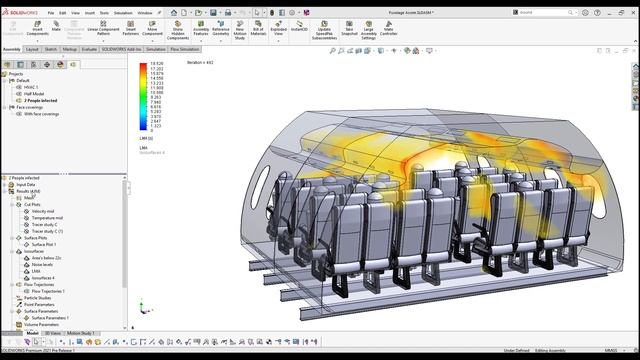Switch to the Evaluate tab

[89, 49]
